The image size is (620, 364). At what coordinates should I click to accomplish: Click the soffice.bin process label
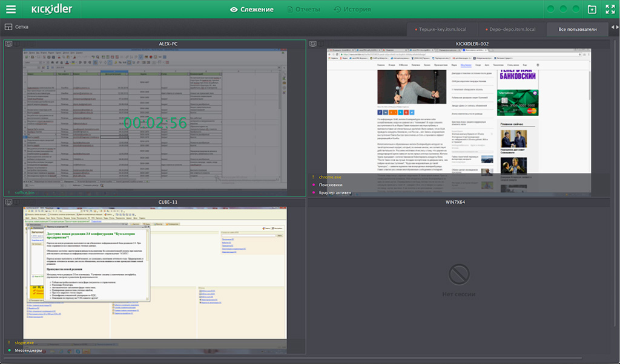(24, 193)
